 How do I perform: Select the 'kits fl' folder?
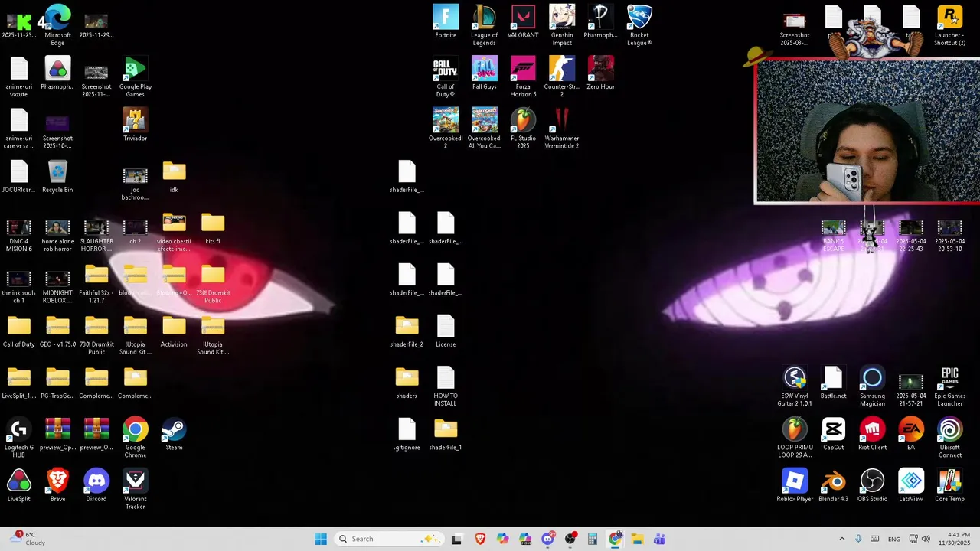[213, 228]
